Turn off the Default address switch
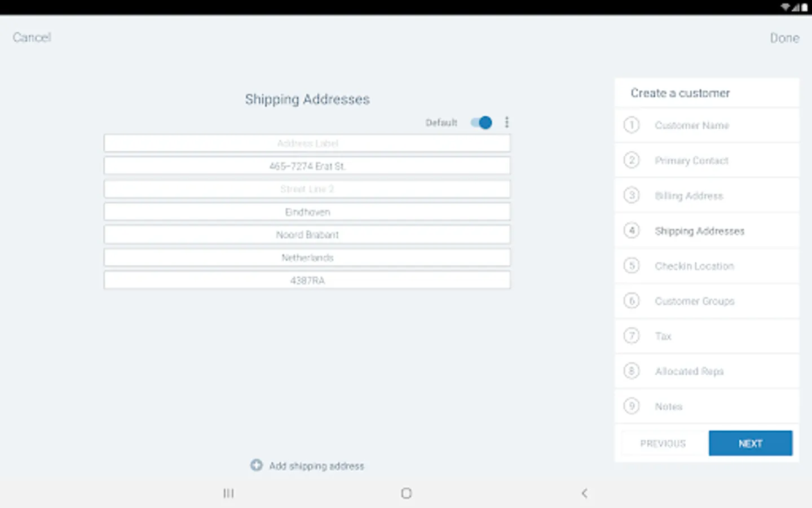This screenshot has height=508, width=812. 482,122
